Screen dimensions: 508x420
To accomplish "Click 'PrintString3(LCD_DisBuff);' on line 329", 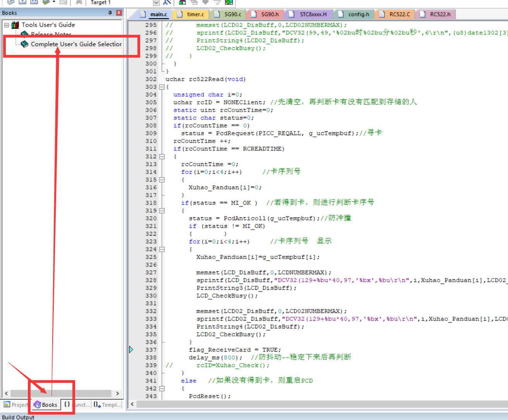I will point(246,288).
